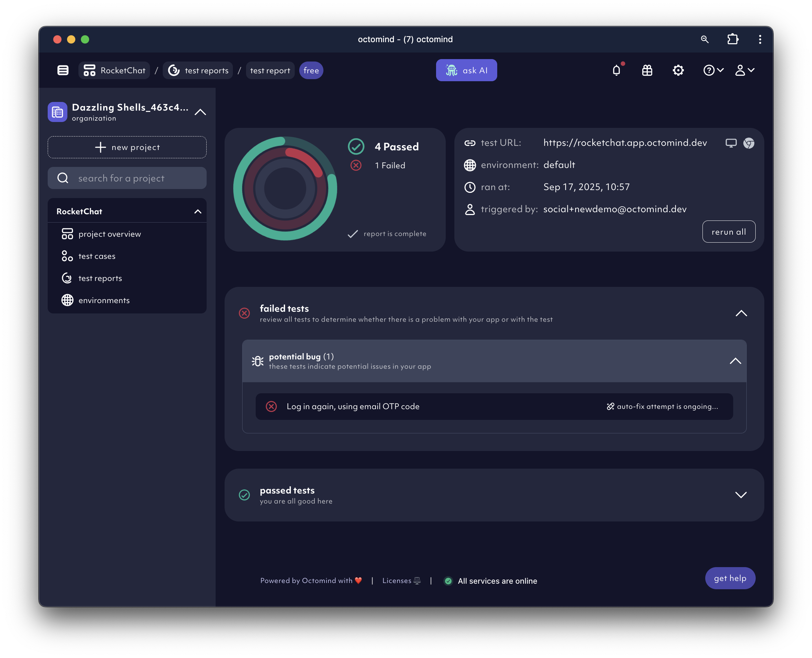Click the green passed checkmark icon
812x658 pixels.
pyautogui.click(x=356, y=147)
